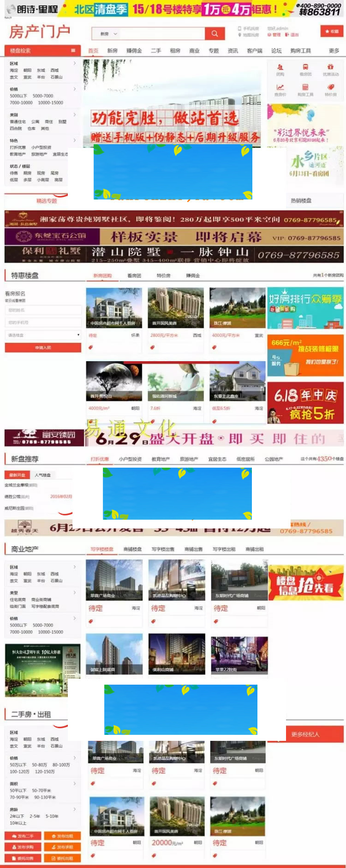Image resolution: width=346 pixels, height=868 pixels.
Task: Expand the 价格 filter chevron in 楼盘检索
Action: (75, 89)
